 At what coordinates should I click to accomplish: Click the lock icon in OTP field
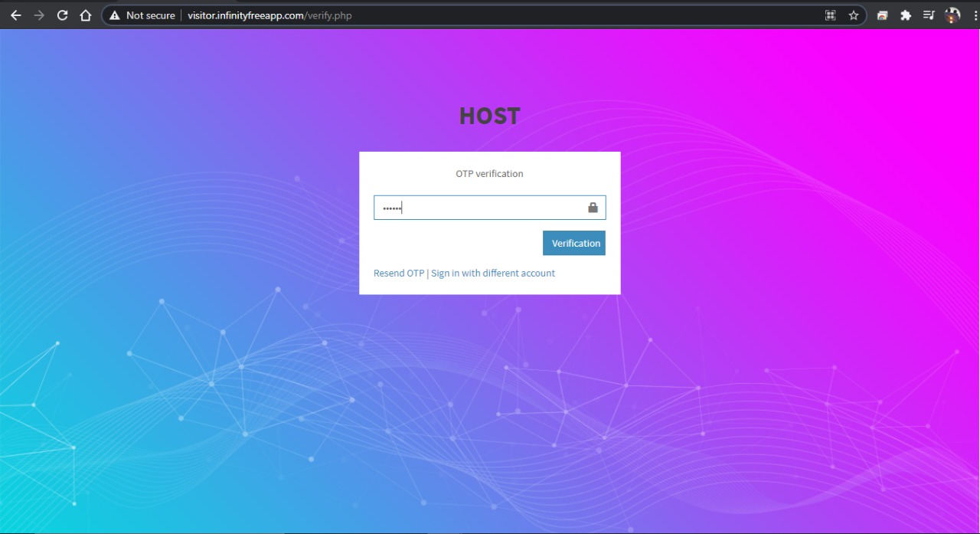coord(593,208)
